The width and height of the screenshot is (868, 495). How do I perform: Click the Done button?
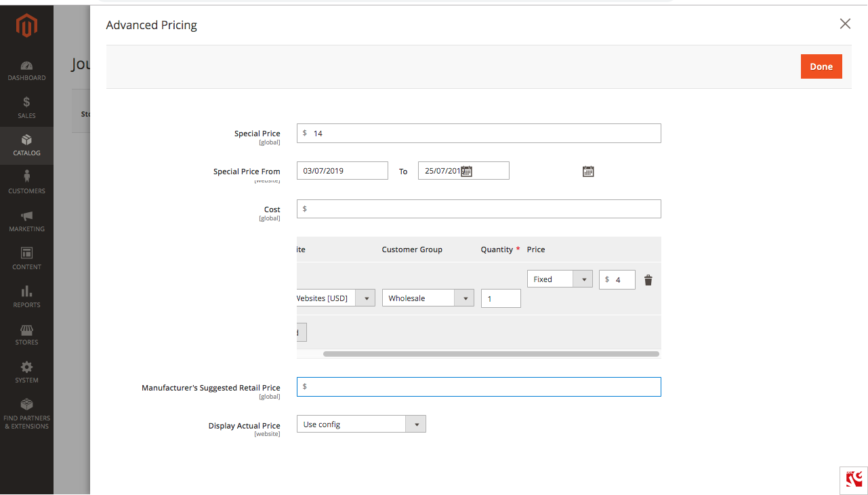click(x=821, y=66)
